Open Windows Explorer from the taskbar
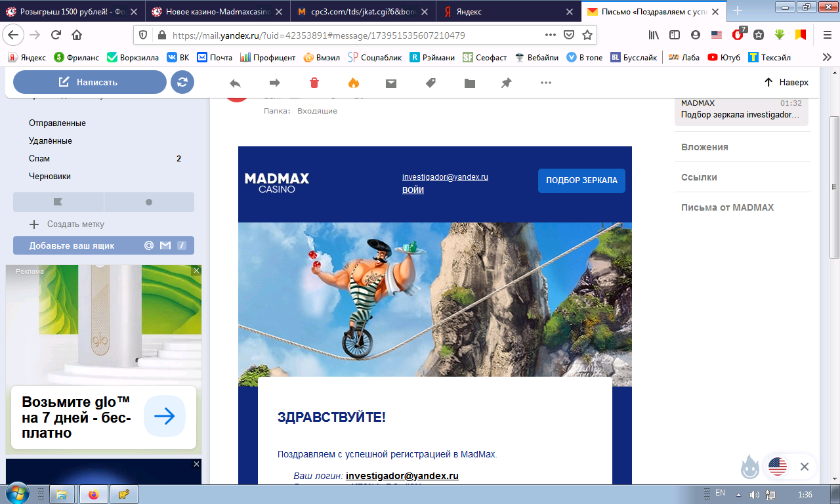 62,494
